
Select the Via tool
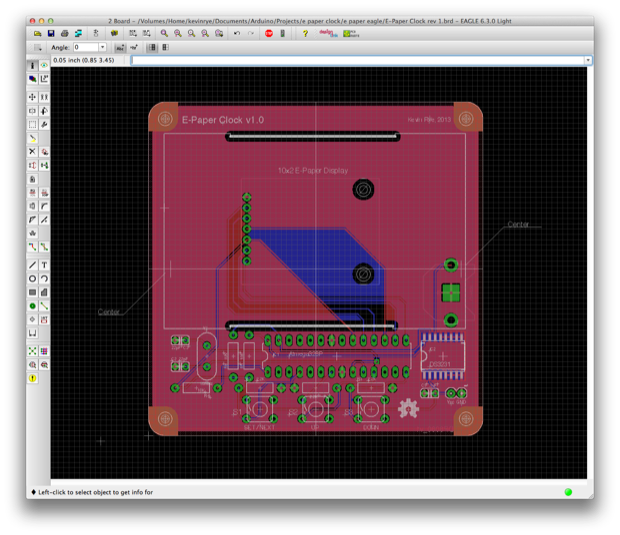[x=32, y=306]
